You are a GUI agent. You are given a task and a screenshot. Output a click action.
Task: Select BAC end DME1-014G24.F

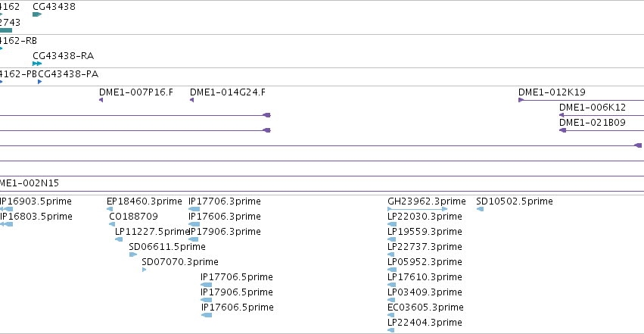tap(228, 92)
